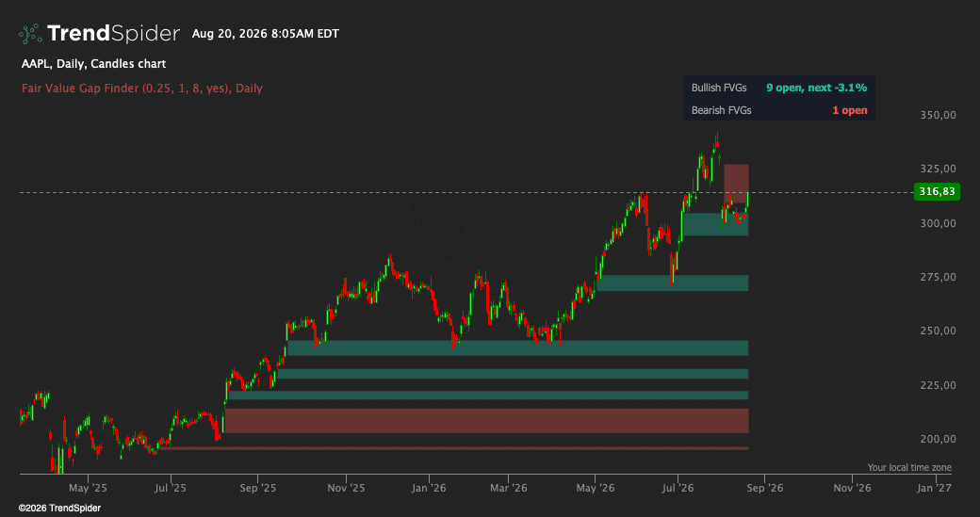Click the thin green FVG band near 220
This screenshot has height=517, width=980.
pos(488,396)
